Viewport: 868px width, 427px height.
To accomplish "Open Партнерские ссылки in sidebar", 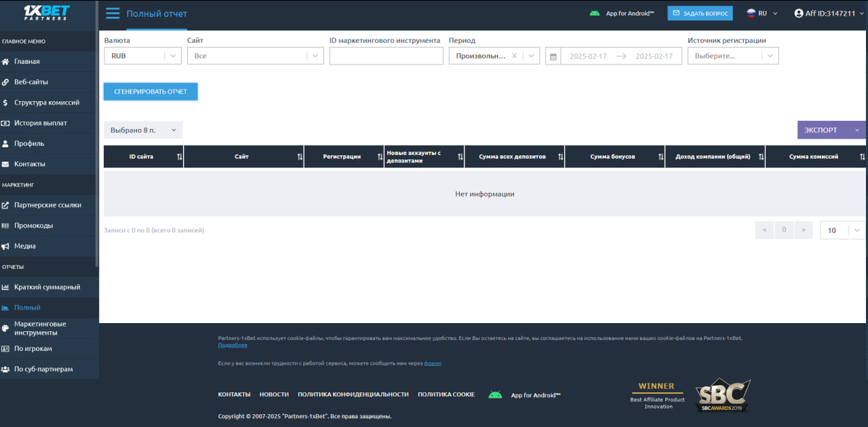I will (47, 205).
